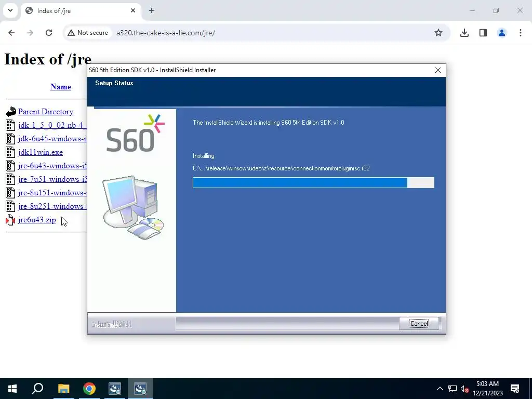Click the connectionmonitorpluginrsc.r32 file path text
The image size is (532, 399).
pyautogui.click(x=281, y=168)
